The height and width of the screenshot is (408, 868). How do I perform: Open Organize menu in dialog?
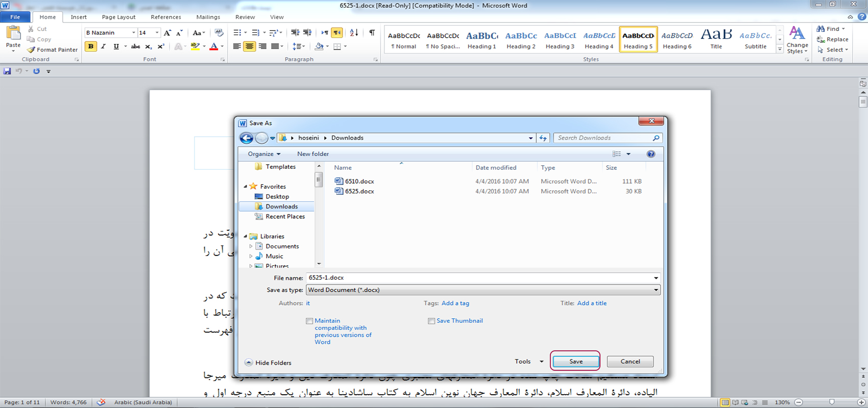(x=264, y=154)
